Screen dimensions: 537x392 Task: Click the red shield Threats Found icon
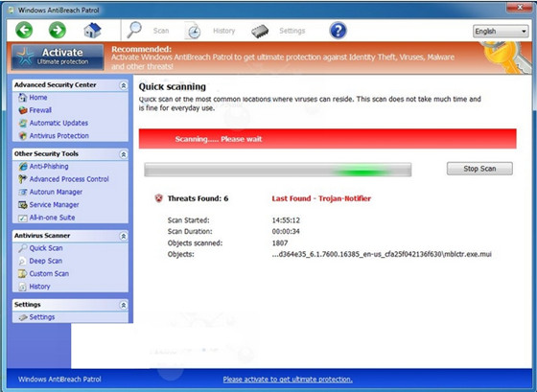[158, 197]
